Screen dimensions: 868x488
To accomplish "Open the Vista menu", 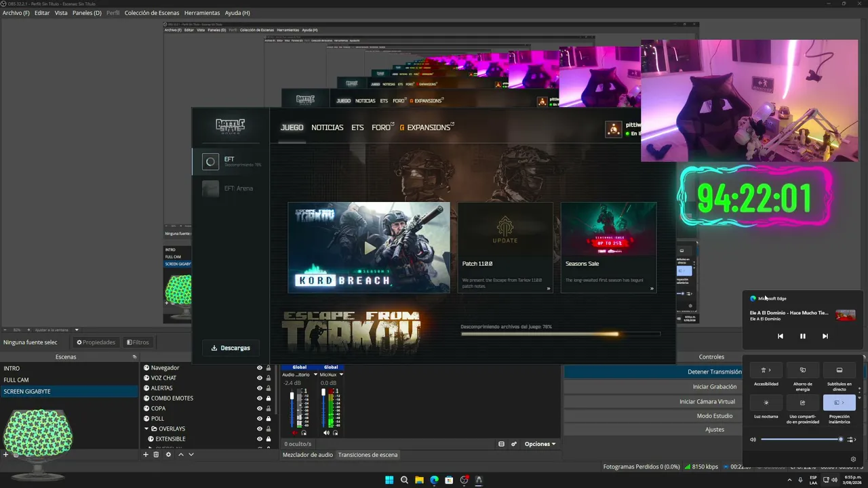I will [x=61, y=13].
